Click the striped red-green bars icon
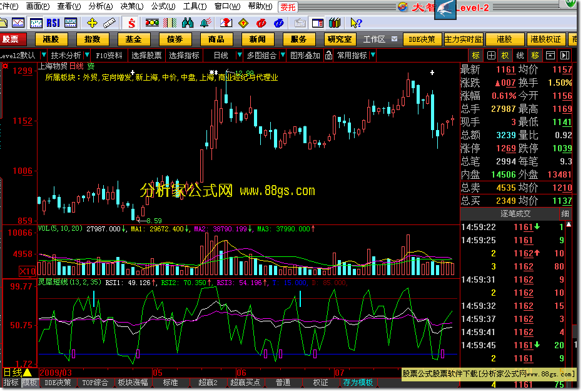This screenshot has width=583, height=392. [x=170, y=23]
